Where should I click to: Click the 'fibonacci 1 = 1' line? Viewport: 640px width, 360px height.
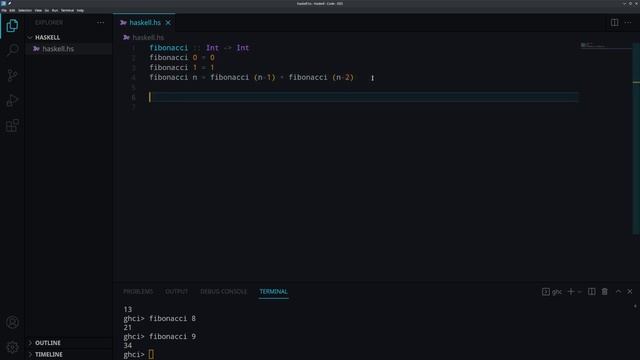182,67
